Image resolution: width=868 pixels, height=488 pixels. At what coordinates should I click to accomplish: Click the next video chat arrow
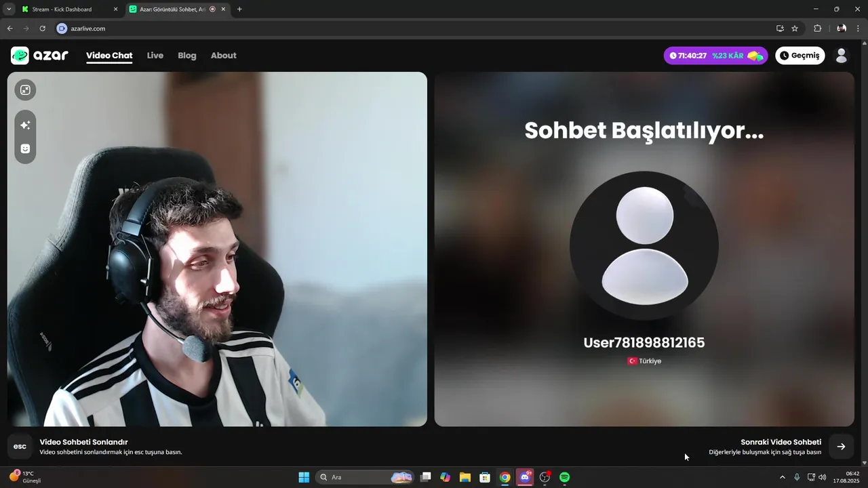click(x=841, y=447)
